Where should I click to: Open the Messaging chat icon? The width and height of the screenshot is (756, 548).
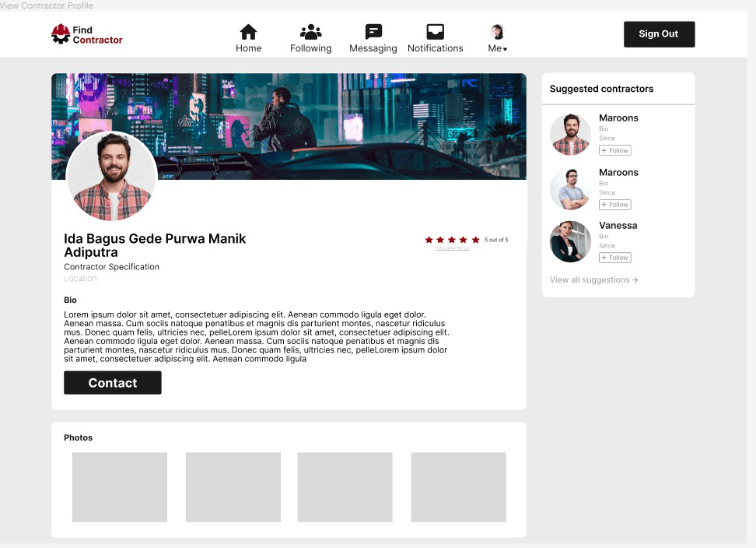(373, 32)
